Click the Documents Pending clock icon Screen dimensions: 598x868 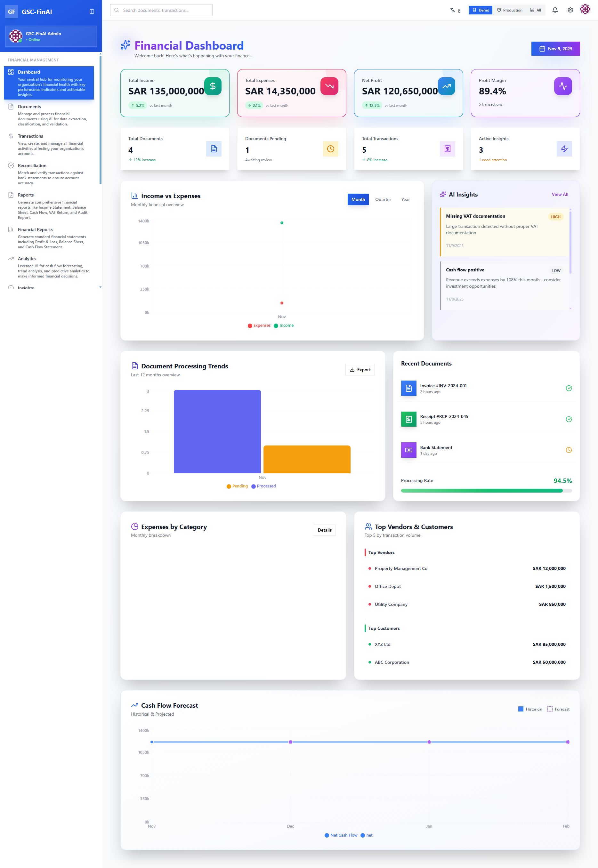coord(330,149)
